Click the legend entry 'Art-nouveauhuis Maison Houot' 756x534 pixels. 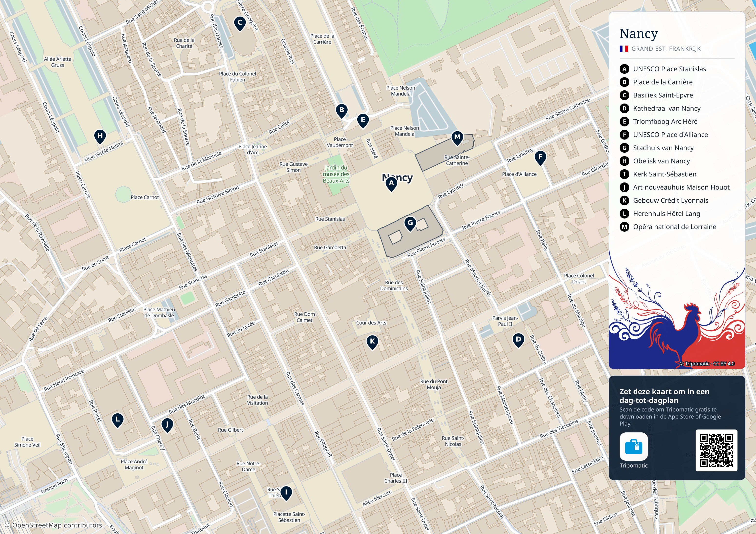pos(681,187)
